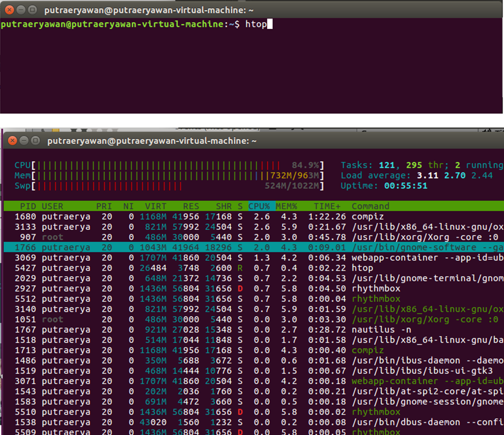This screenshot has height=435, width=504.
Task: Close the top terminal window running htop command
Action: coord(9,10)
